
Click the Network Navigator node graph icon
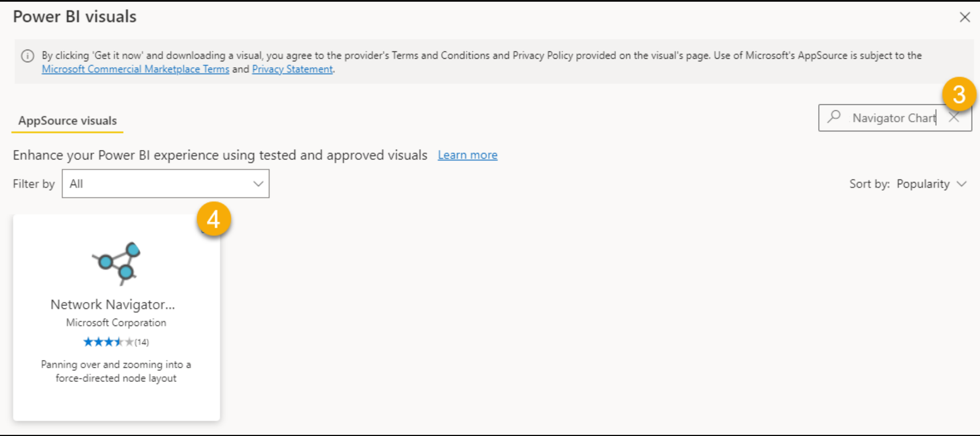click(x=117, y=264)
